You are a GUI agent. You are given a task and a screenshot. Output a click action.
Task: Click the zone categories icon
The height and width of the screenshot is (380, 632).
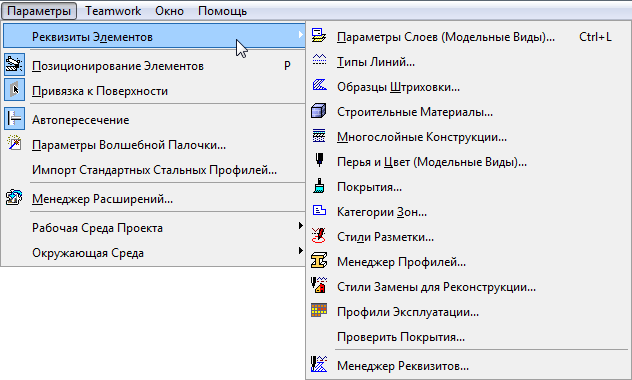click(x=319, y=210)
